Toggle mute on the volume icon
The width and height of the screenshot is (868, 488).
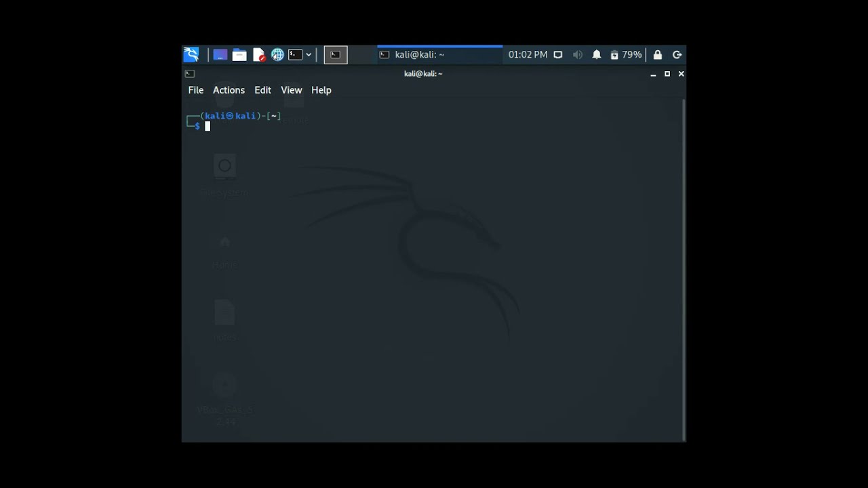coord(578,55)
